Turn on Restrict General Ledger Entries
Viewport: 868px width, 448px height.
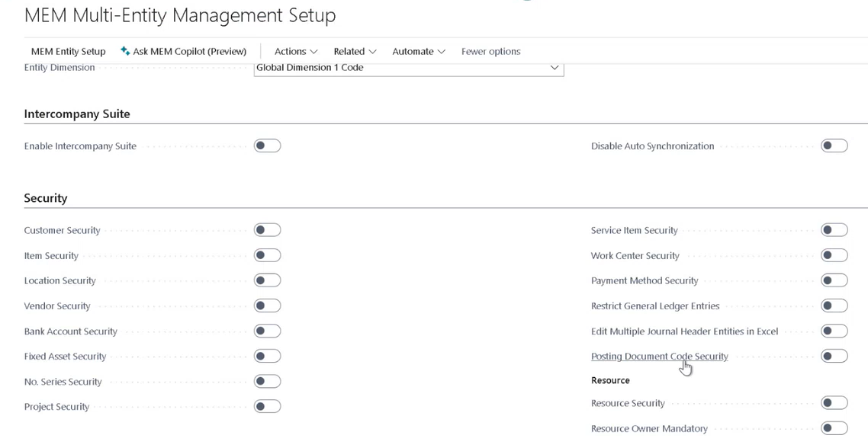tap(834, 306)
